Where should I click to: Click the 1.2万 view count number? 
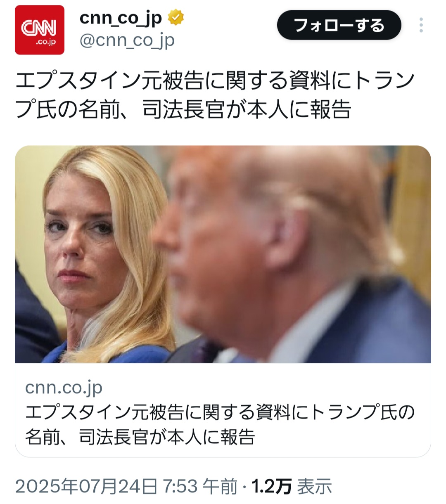(271, 487)
